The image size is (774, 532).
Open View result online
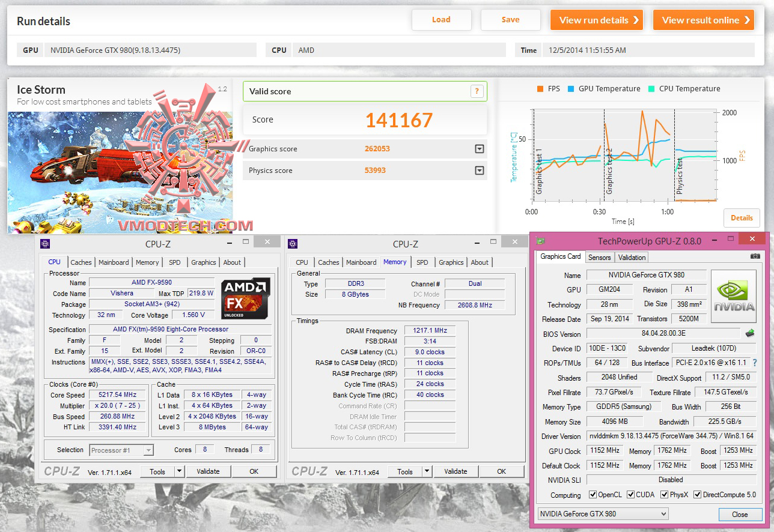click(x=704, y=20)
